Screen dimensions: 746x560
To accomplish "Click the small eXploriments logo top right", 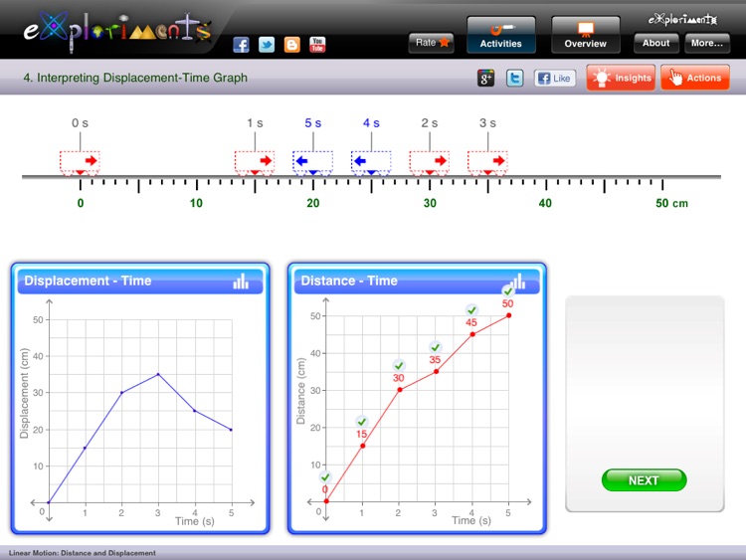I will (x=681, y=20).
